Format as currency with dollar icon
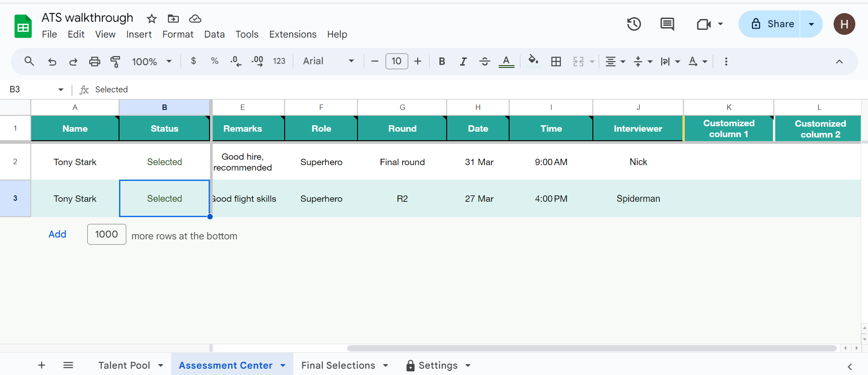 (193, 61)
